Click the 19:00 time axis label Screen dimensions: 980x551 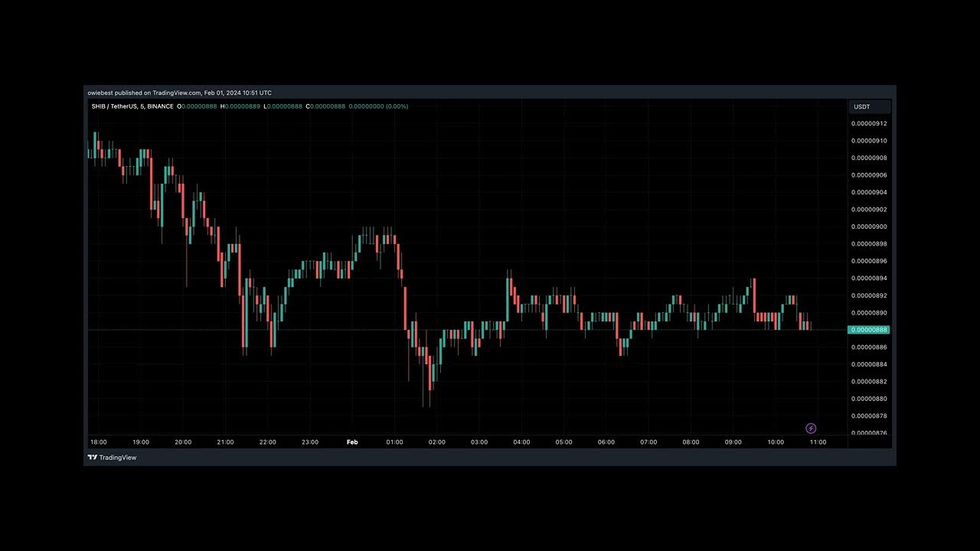coord(141,442)
